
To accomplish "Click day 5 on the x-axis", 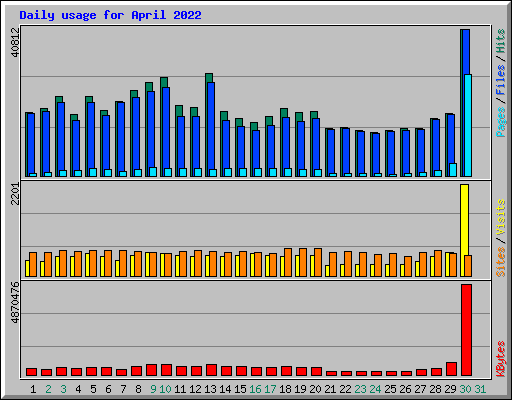I will point(93,389).
